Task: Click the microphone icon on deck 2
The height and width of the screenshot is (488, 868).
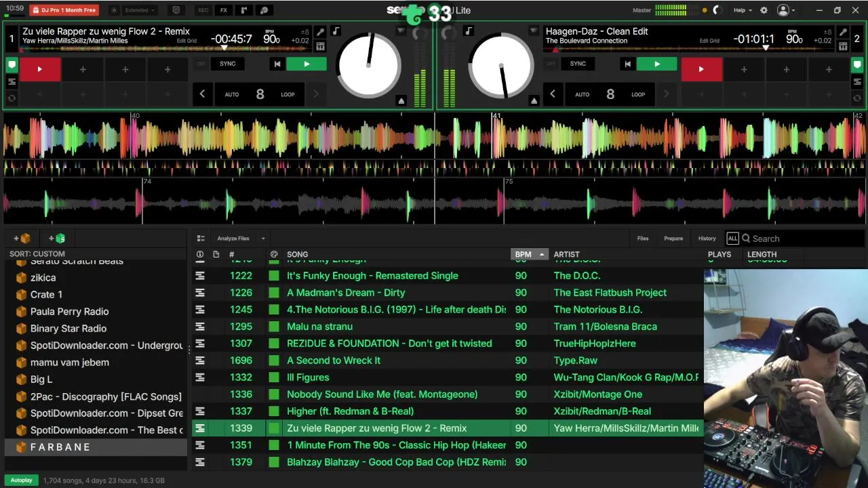Action: point(843,32)
